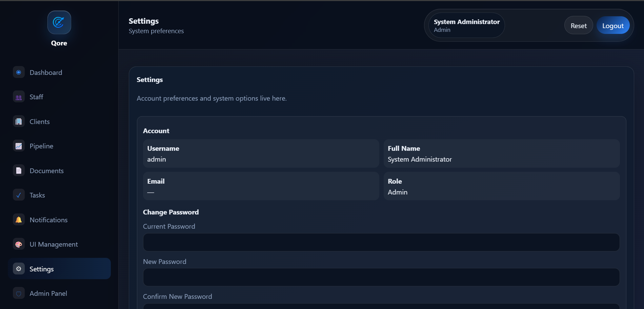The image size is (644, 309).
Task: Open UI Management page
Action: (59, 244)
